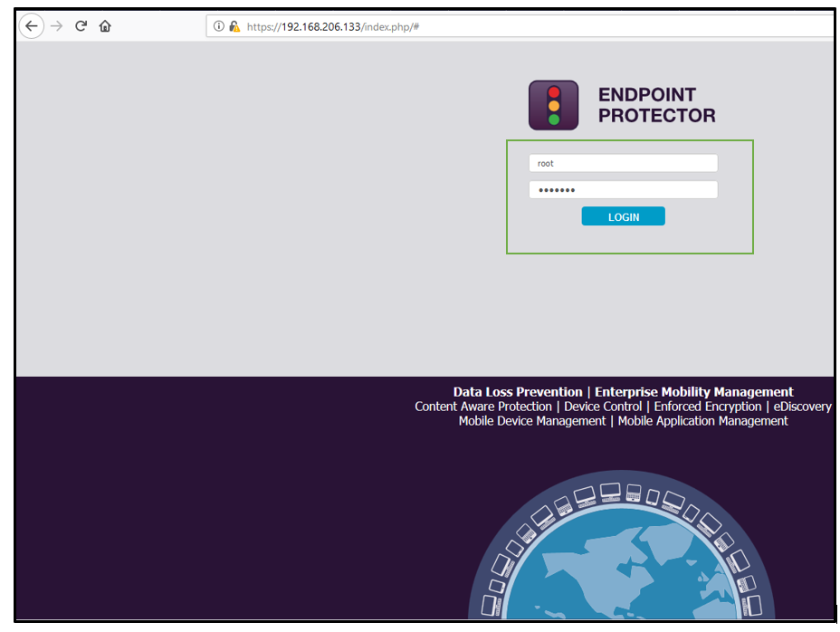Go back using the browser back arrow
Screen dimensions: 840x632
coord(32,25)
